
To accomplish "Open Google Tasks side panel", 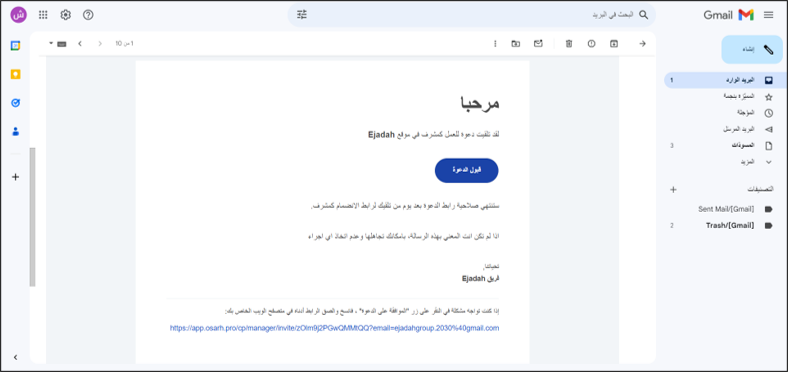I will point(16,103).
